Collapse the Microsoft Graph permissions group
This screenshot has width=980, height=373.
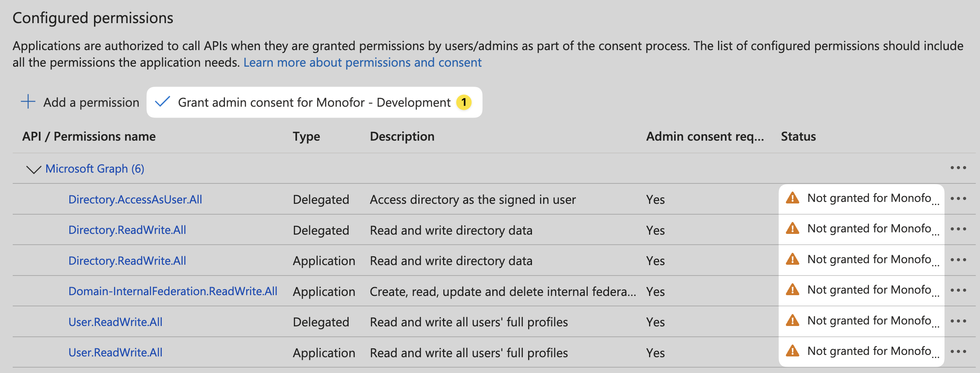tap(34, 169)
